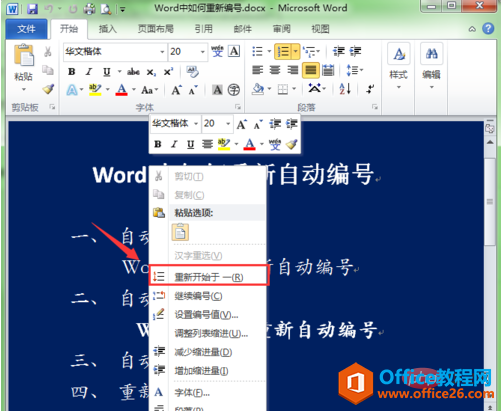501x411 pixels.
Task: Click Align Text Left icon
Action: click(x=258, y=70)
